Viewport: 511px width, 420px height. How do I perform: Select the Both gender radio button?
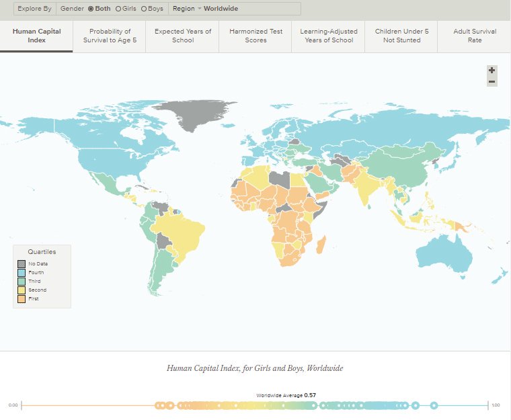tap(91, 9)
